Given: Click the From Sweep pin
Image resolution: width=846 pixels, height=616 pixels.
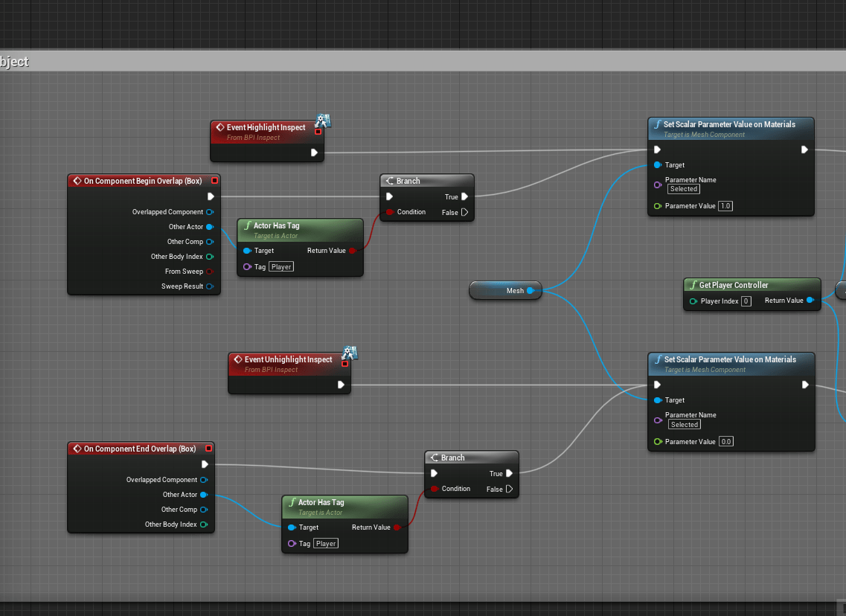Looking at the screenshot, I should pyautogui.click(x=210, y=272).
